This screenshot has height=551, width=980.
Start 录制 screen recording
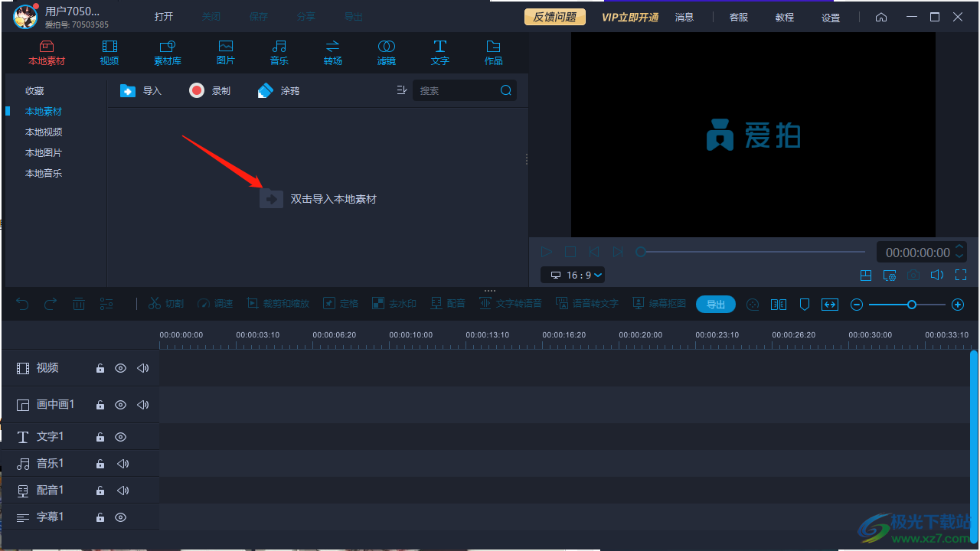pyautogui.click(x=210, y=90)
